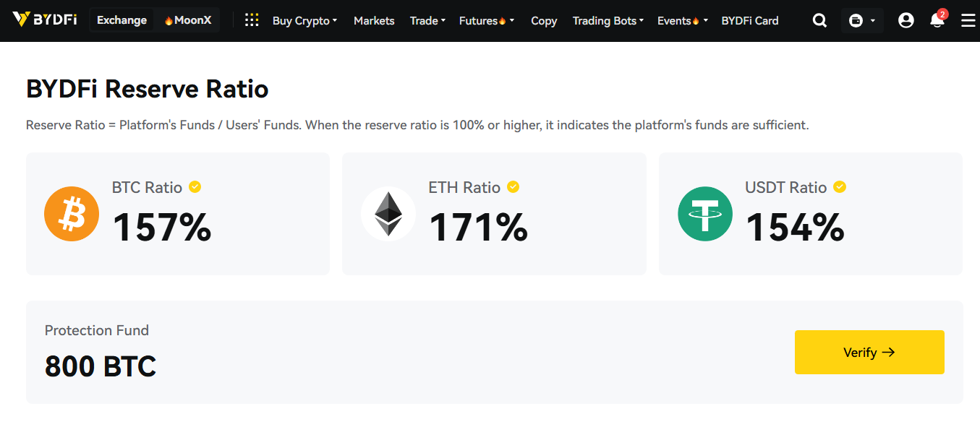
Task: Click the search magnifier icon
Action: tap(819, 21)
